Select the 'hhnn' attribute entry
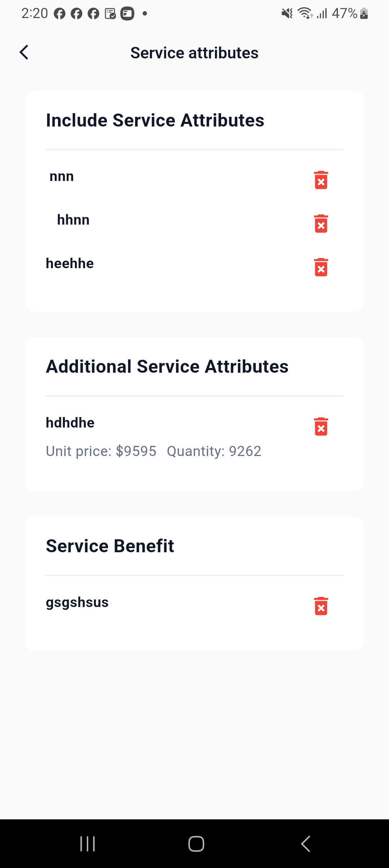This screenshot has height=868, width=389. (73, 220)
